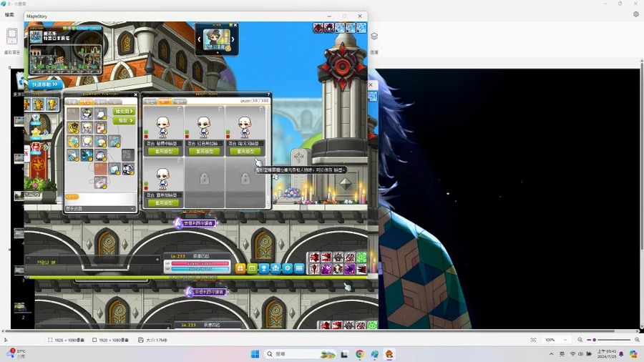Click the star icon left of equipment panel

click(x=36, y=132)
